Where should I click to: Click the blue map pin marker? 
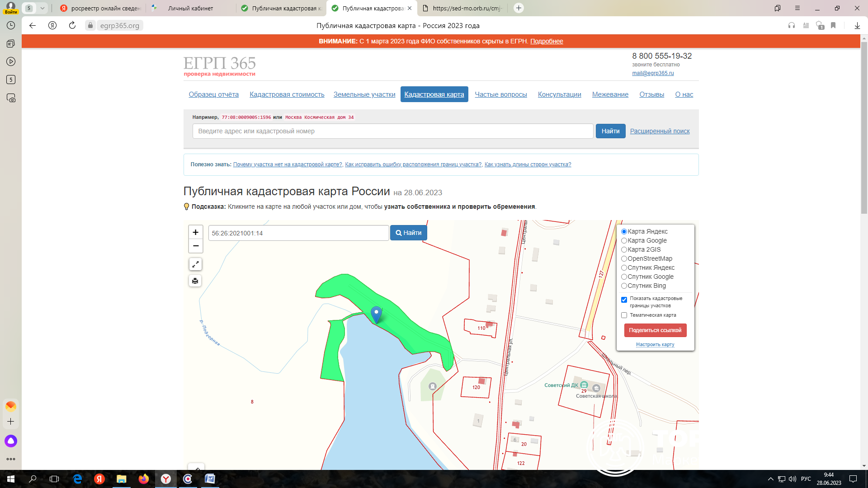[376, 314]
